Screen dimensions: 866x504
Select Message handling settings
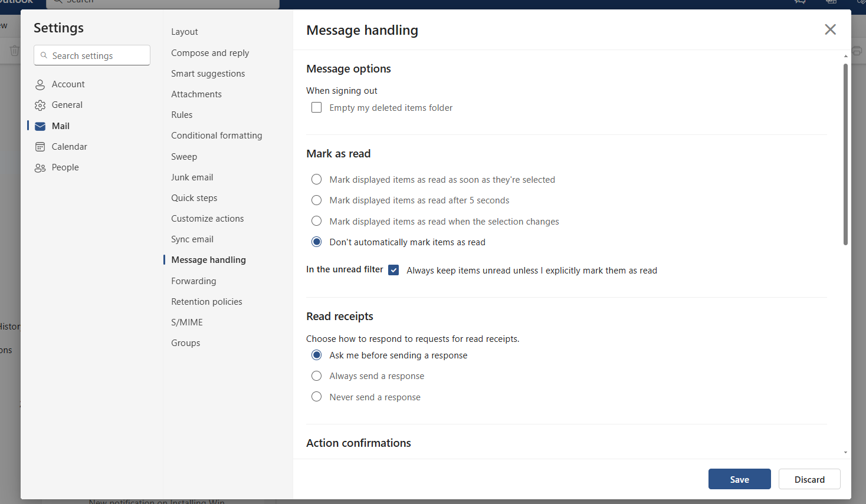click(208, 260)
